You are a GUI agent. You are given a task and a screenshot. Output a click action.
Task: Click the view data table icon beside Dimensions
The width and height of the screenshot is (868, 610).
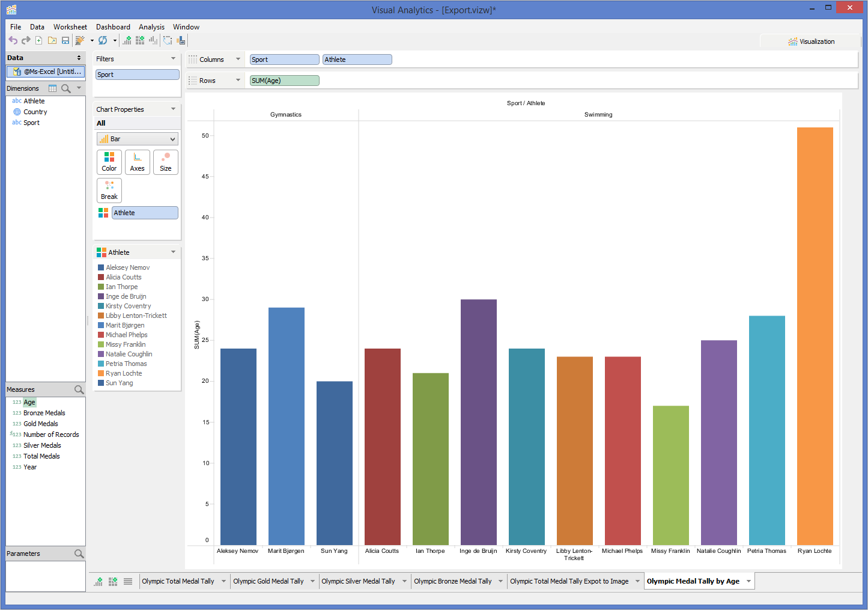pos(52,88)
